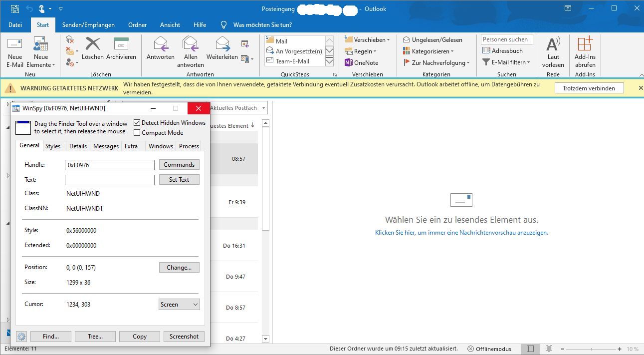644x355 pixels.
Task: Click the Laut vorlesen icon
Action: click(553, 44)
